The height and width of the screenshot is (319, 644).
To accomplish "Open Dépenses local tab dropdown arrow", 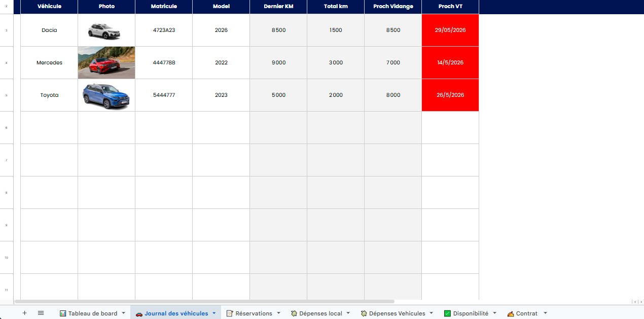I will (x=348, y=313).
